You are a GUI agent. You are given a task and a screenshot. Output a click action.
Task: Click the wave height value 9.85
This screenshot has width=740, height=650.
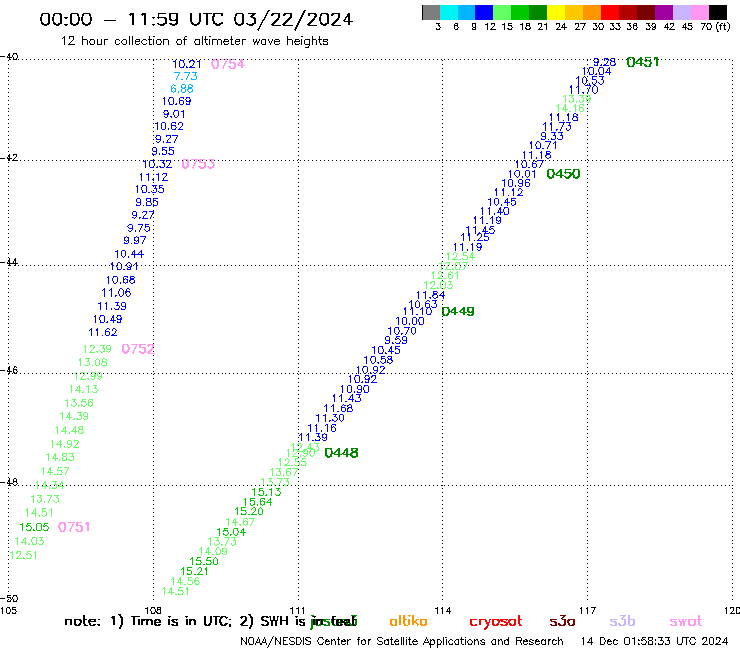point(147,203)
